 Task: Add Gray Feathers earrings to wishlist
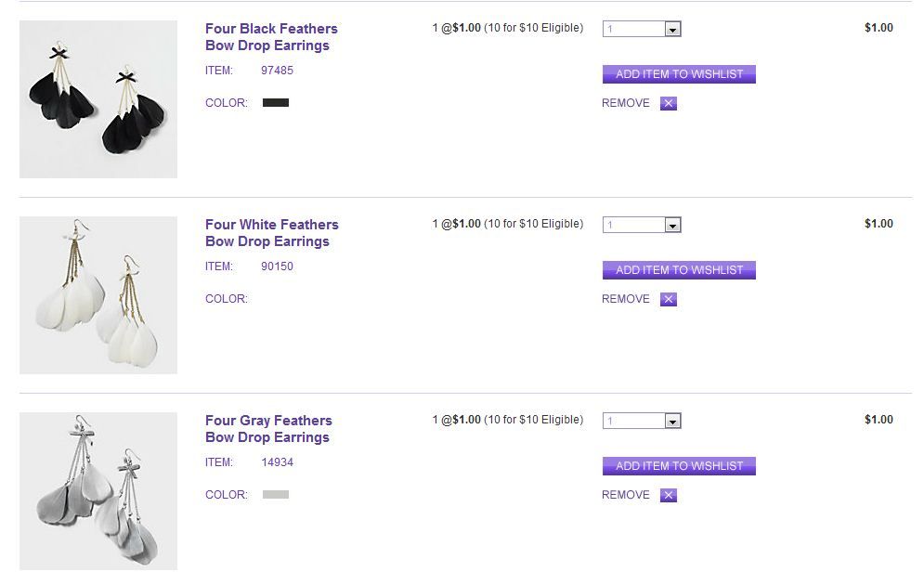click(679, 466)
